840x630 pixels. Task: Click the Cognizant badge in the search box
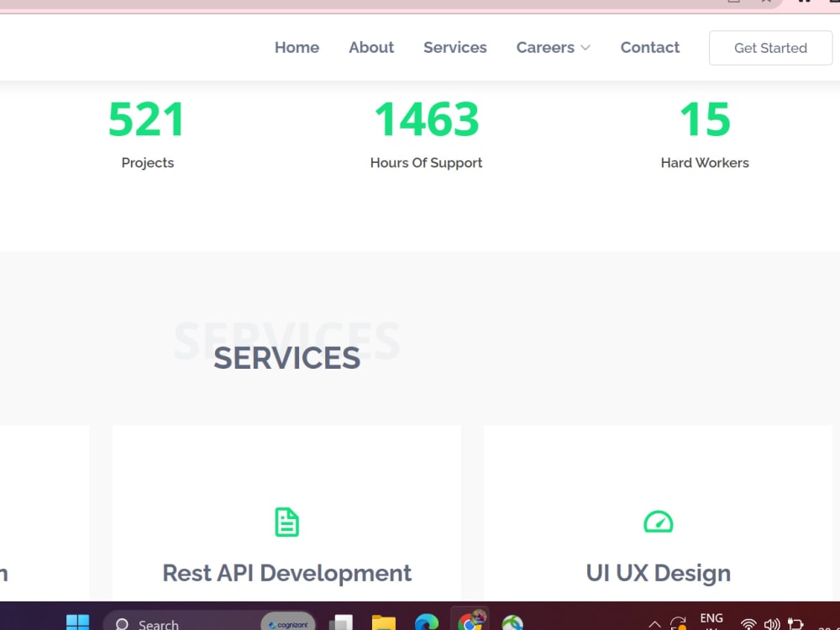pyautogui.click(x=288, y=623)
